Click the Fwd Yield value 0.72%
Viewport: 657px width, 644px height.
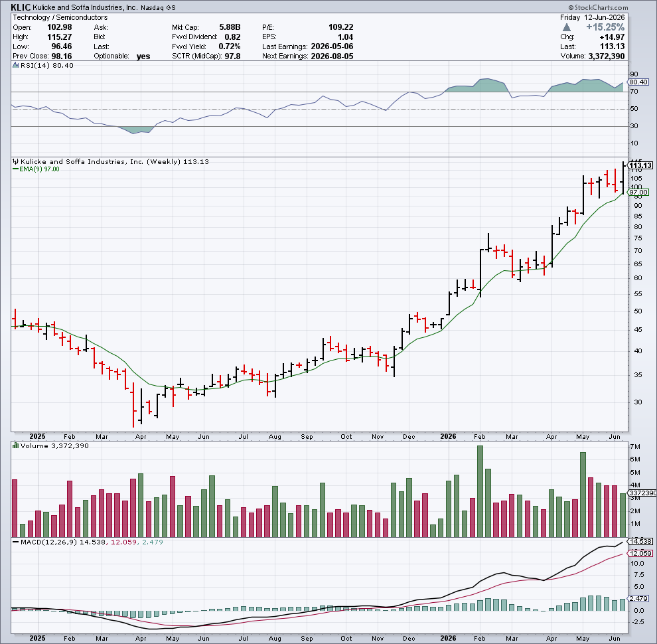tap(230, 46)
